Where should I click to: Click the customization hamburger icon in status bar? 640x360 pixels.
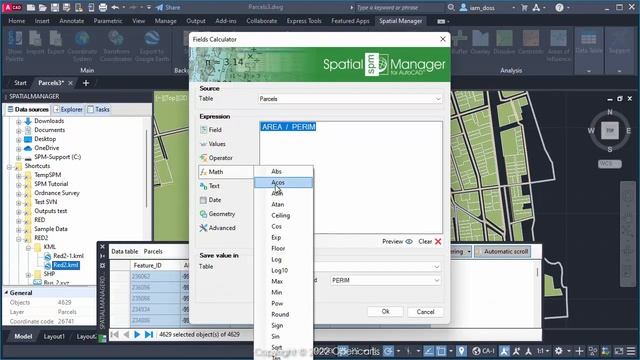(x=631, y=351)
